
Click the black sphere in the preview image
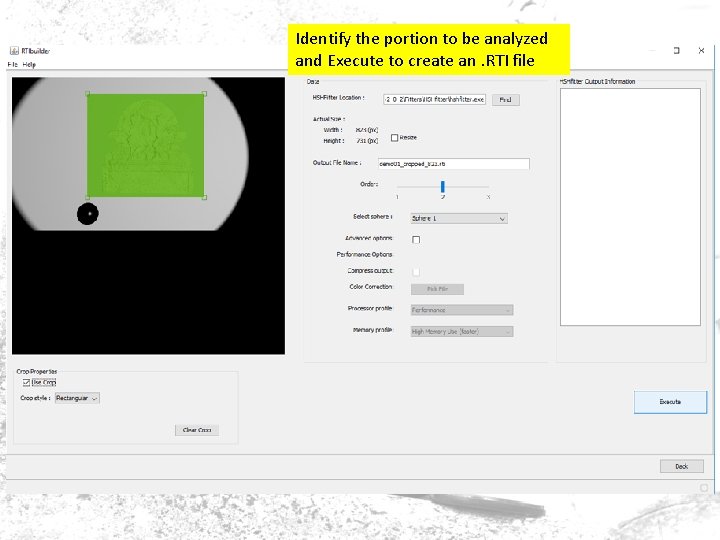pos(88,214)
